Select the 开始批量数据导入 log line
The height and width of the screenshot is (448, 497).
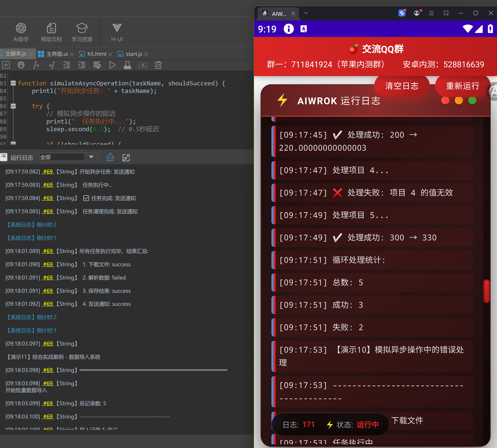coord(26,390)
